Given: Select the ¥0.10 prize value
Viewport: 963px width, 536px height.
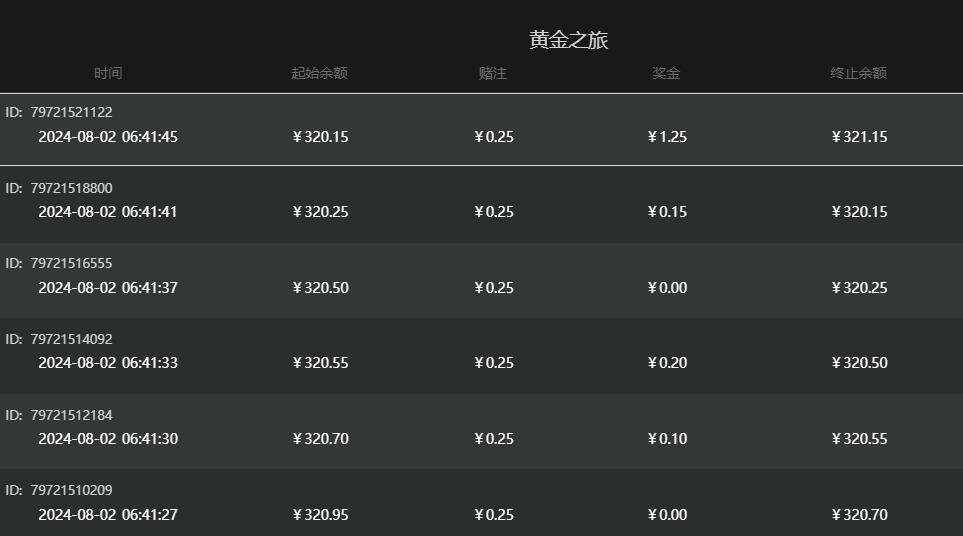Looking at the screenshot, I should tap(667, 439).
